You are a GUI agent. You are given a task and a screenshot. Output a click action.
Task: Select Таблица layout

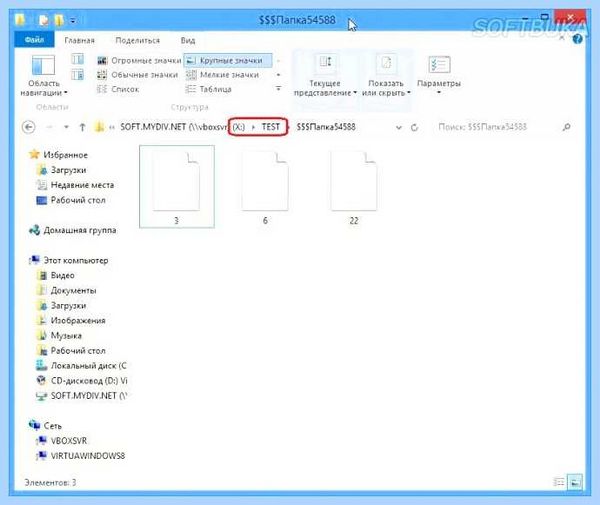[209, 89]
